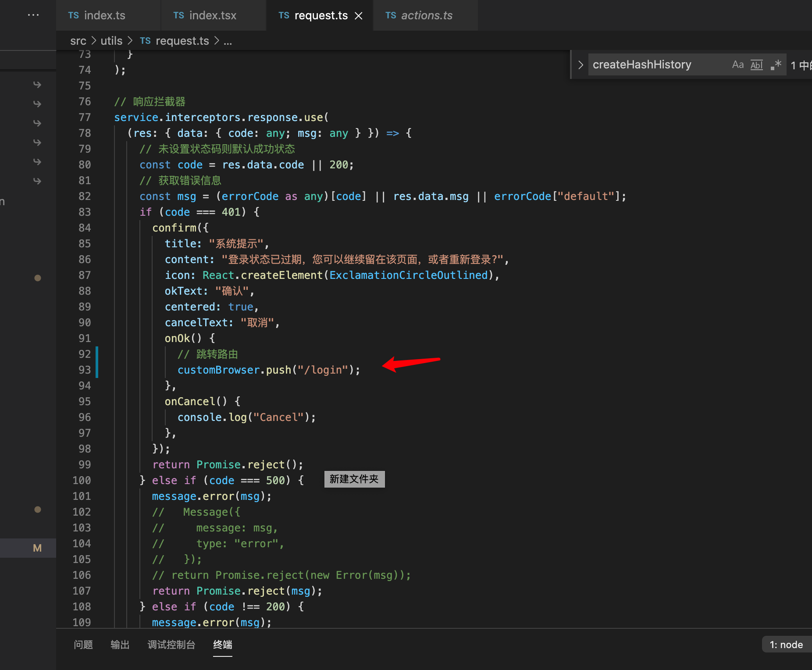812x670 pixels.
Task: Click "confirm" call on line 84
Action: 175,228
